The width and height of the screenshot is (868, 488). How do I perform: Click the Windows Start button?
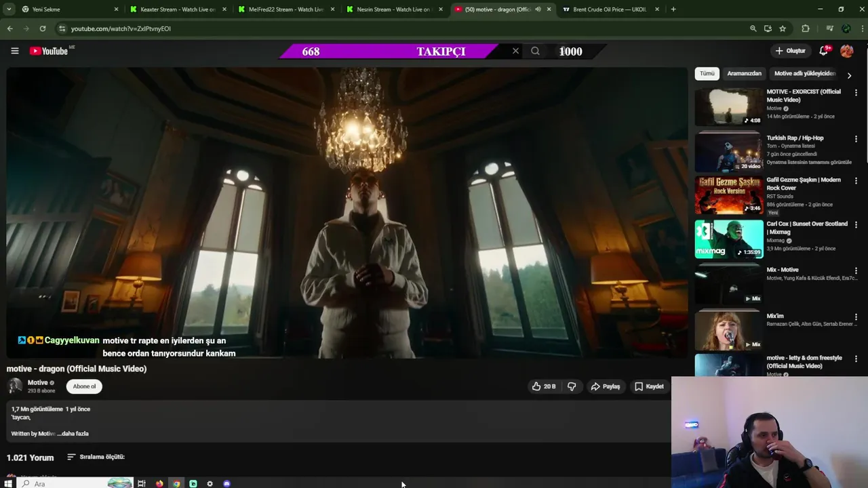click(x=7, y=484)
